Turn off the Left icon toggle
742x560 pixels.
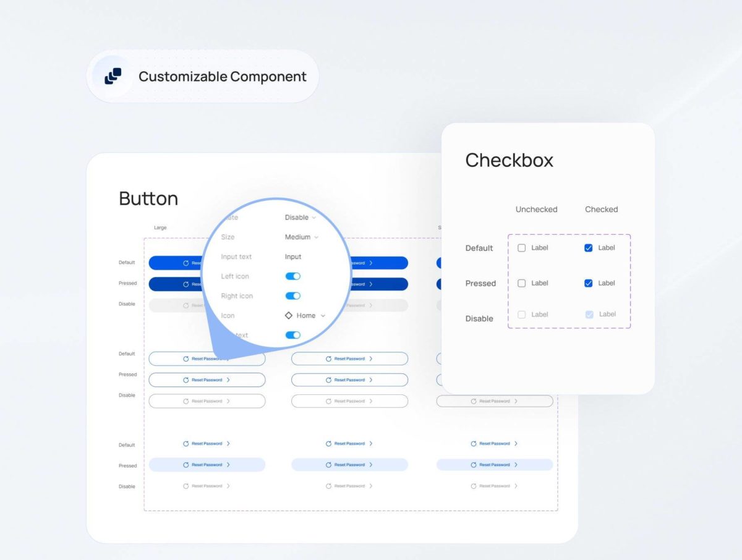tap(292, 276)
